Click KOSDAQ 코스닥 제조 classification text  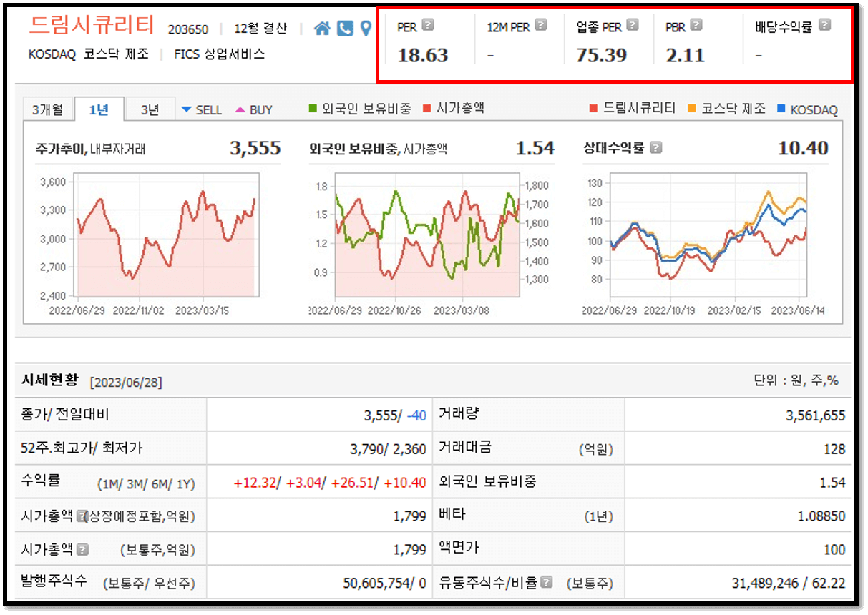89,54
